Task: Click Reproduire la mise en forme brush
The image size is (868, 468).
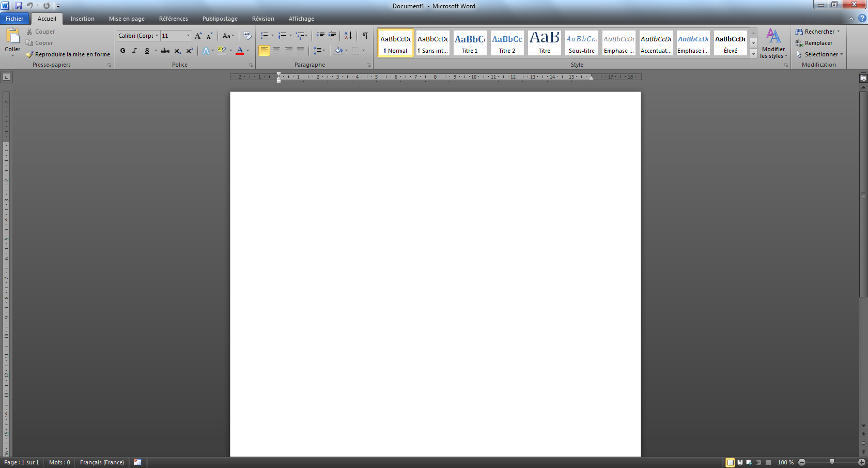Action: 68,54
